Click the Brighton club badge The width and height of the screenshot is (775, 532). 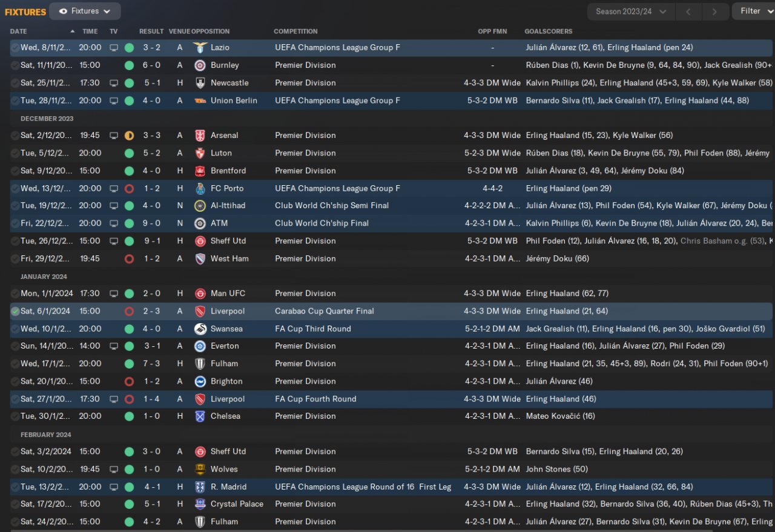[x=200, y=381]
